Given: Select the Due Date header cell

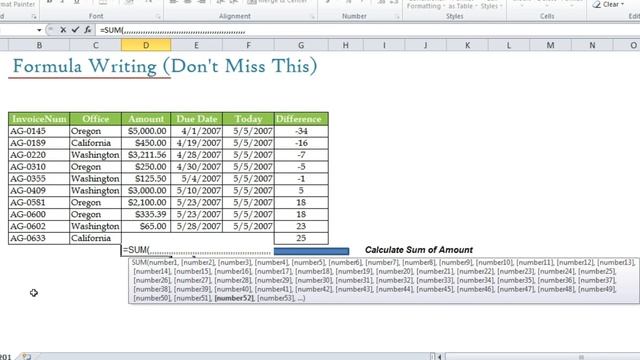Looking at the screenshot, I should click(x=196, y=119).
